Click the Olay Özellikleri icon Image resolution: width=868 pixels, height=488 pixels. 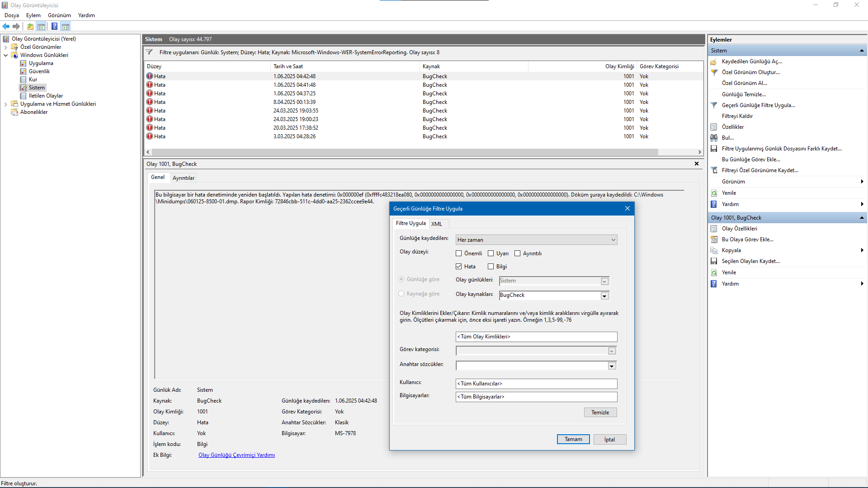(714, 229)
